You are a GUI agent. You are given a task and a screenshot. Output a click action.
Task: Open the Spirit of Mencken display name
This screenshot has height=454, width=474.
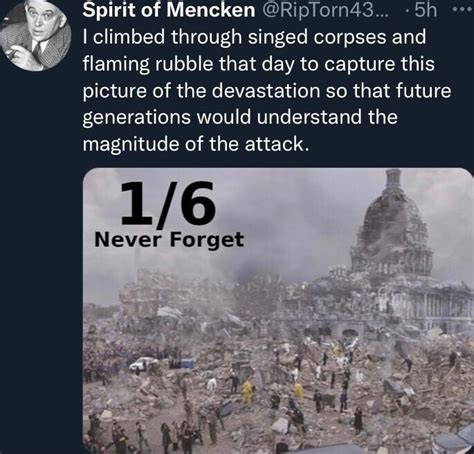169,10
